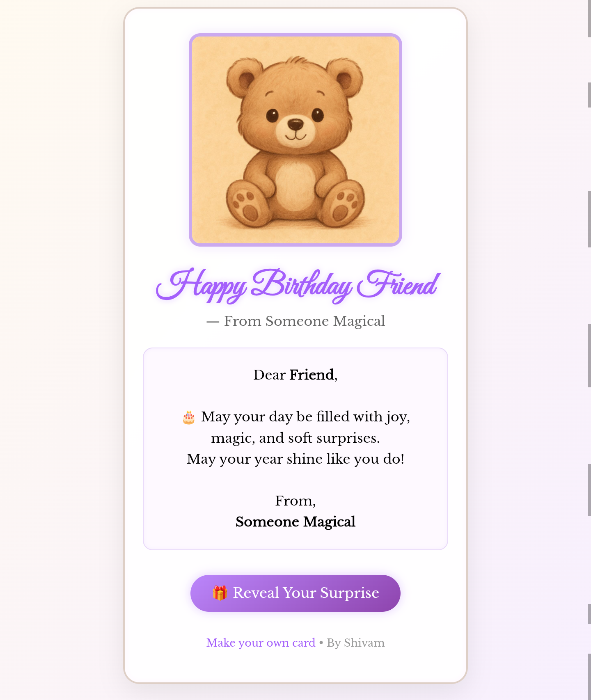
Task: Open the 'Make your own card' link
Action: (260, 643)
